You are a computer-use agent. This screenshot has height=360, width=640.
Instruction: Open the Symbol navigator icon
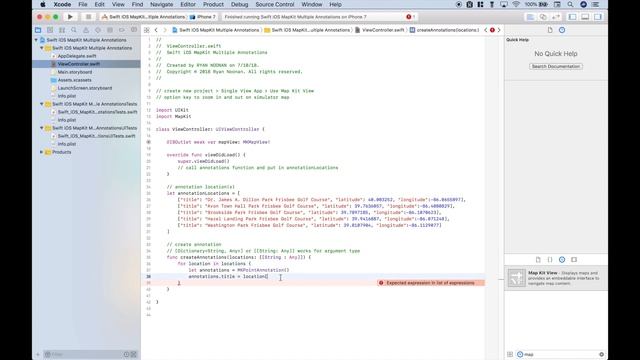(62, 30)
